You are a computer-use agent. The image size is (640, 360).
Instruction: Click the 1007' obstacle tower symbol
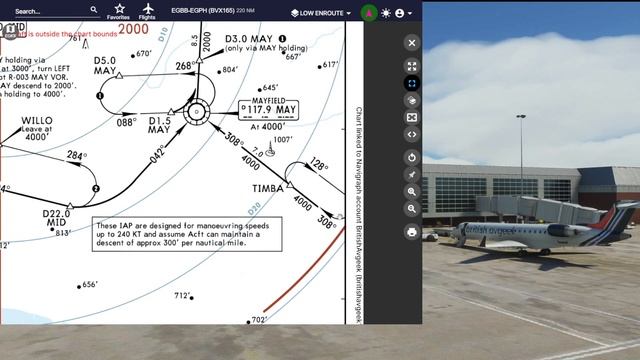pos(270,149)
